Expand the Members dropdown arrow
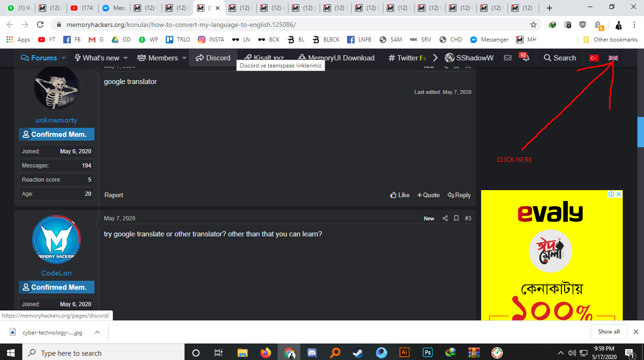This screenshot has width=644, height=360. 184,58
